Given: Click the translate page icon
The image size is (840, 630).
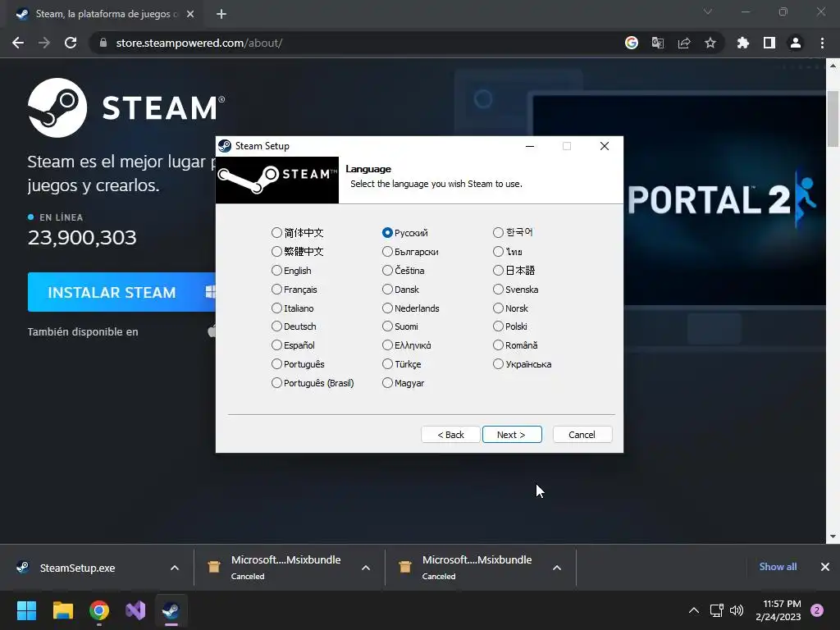Looking at the screenshot, I should click(x=658, y=43).
